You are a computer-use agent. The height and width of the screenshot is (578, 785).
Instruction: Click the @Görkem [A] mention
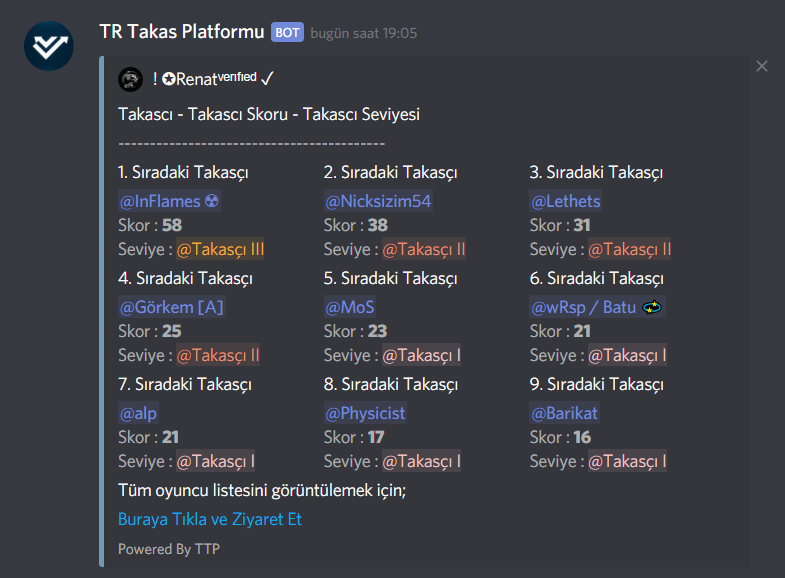coord(172,307)
